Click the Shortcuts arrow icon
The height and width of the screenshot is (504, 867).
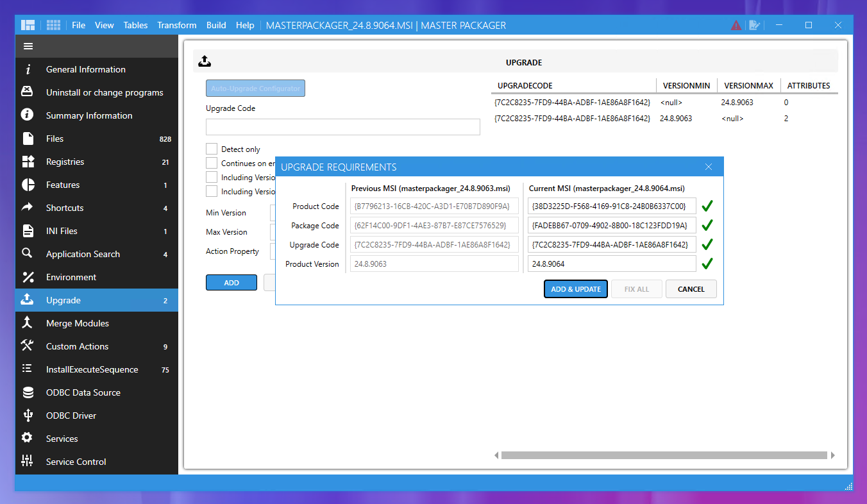pos(28,208)
